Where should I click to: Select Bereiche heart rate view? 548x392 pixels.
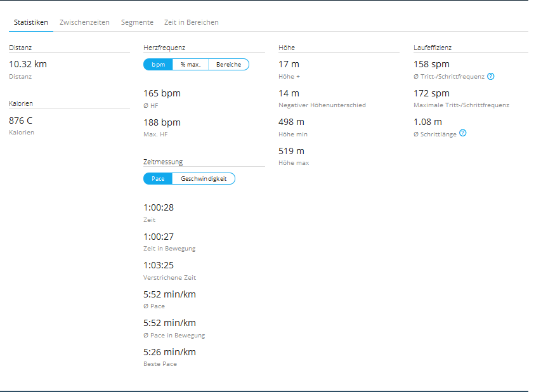coord(228,65)
